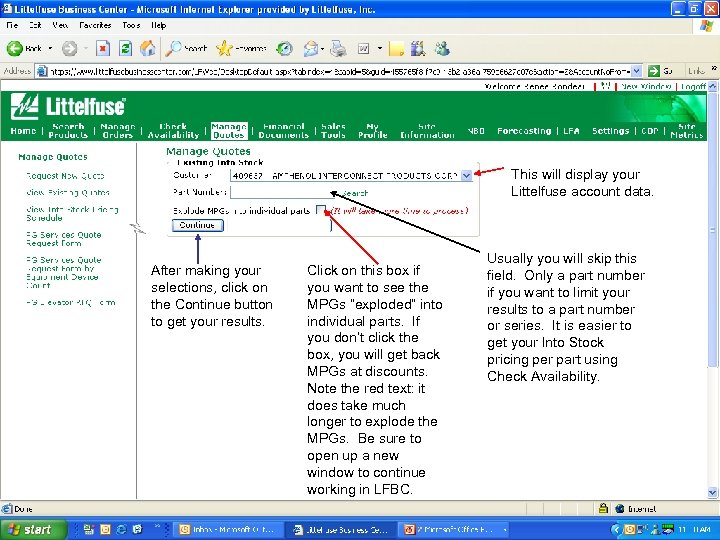The height and width of the screenshot is (540, 720).
Task: Open the Settings tab
Action: point(610,131)
